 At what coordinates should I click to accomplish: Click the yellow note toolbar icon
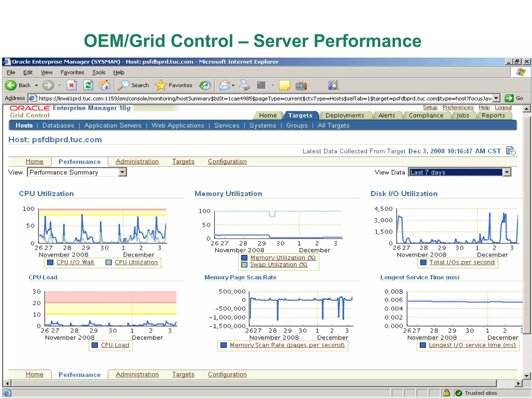(284, 85)
